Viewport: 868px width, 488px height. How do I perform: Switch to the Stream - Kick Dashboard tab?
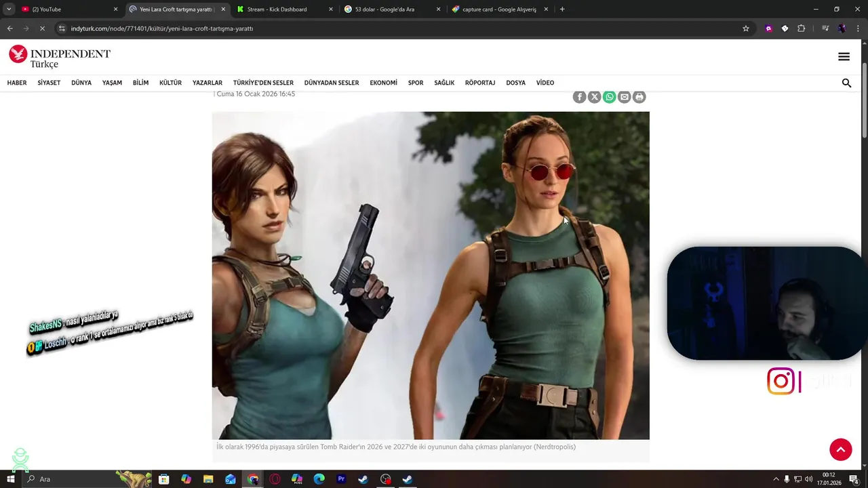[285, 9]
